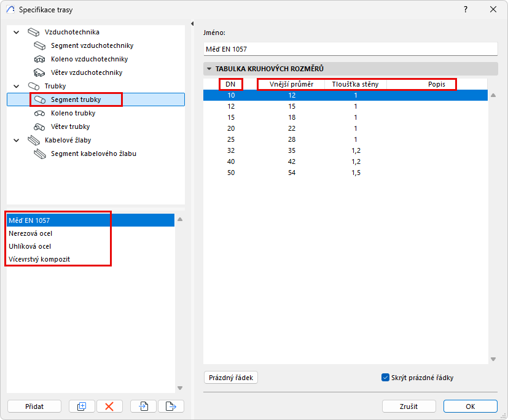The width and height of the screenshot is (508, 420).
Task: Select the table row with DN 32
Action: [x=345, y=150]
